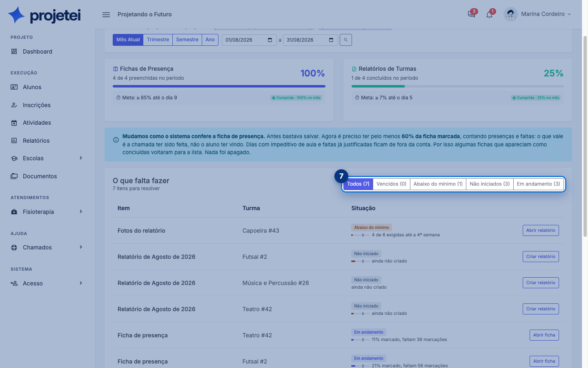The width and height of the screenshot is (588, 368).
Task: Click the Relatórios de Turmas progress bar
Action: pyautogui.click(x=457, y=86)
